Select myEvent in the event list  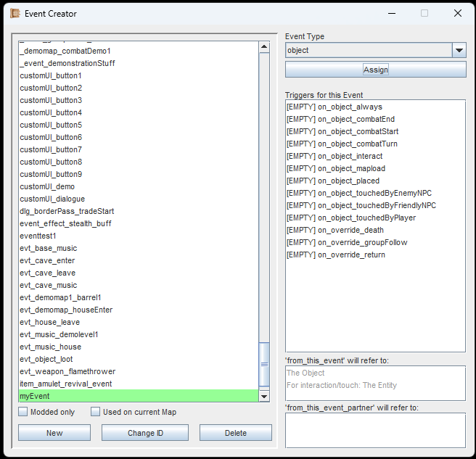point(138,396)
